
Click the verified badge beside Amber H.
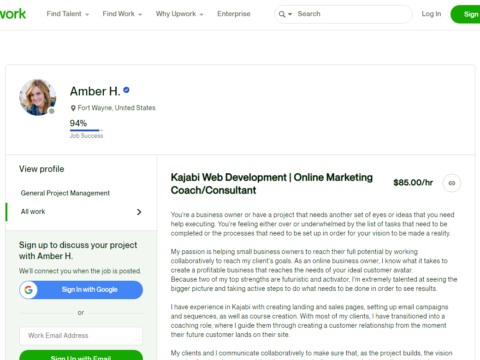tap(126, 90)
